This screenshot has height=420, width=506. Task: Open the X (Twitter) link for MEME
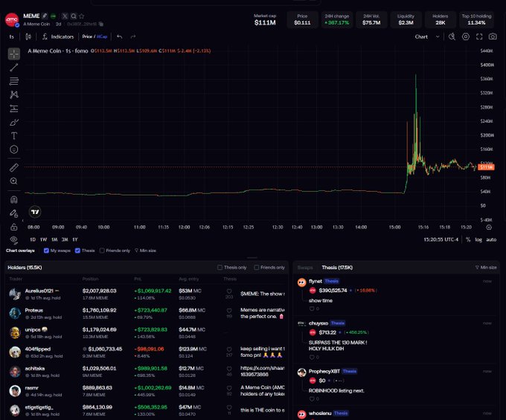point(65,16)
